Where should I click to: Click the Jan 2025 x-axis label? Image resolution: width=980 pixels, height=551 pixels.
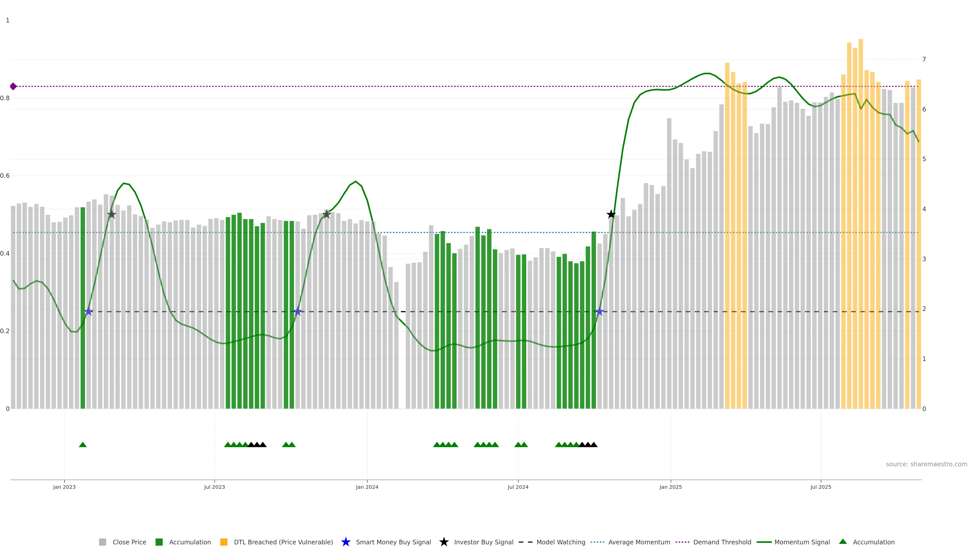pos(670,487)
